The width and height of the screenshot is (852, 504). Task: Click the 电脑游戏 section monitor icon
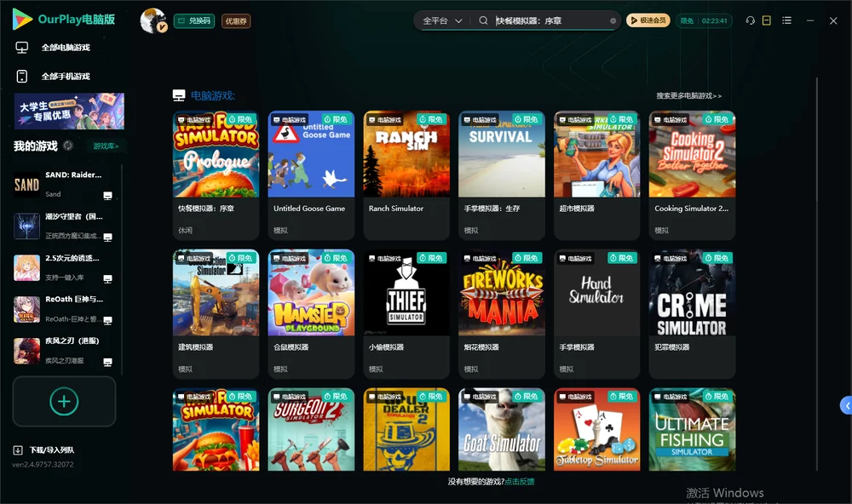(179, 95)
